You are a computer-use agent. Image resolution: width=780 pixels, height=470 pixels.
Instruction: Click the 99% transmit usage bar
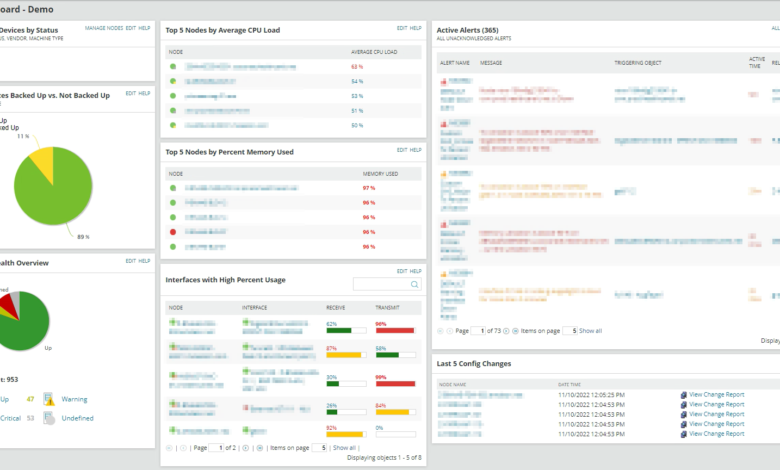point(395,383)
